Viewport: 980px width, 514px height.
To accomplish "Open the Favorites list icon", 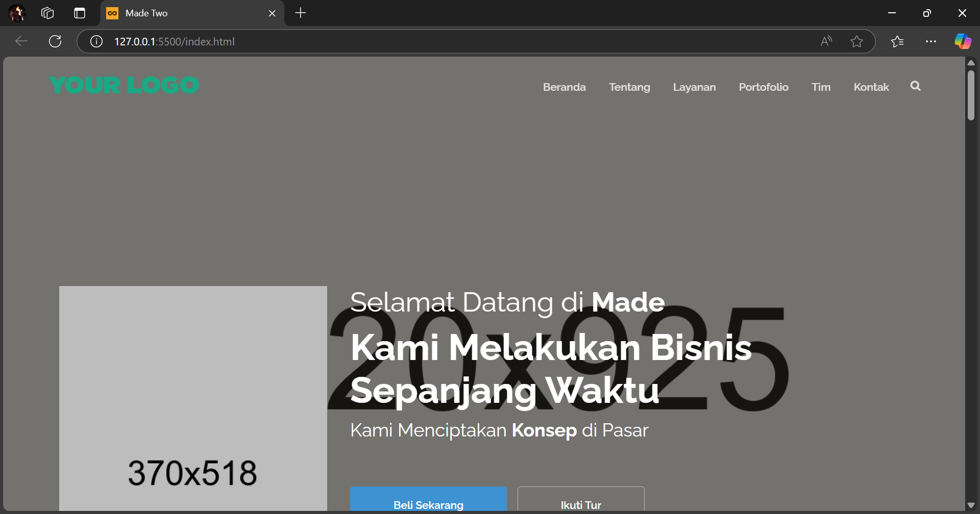I will 897,41.
